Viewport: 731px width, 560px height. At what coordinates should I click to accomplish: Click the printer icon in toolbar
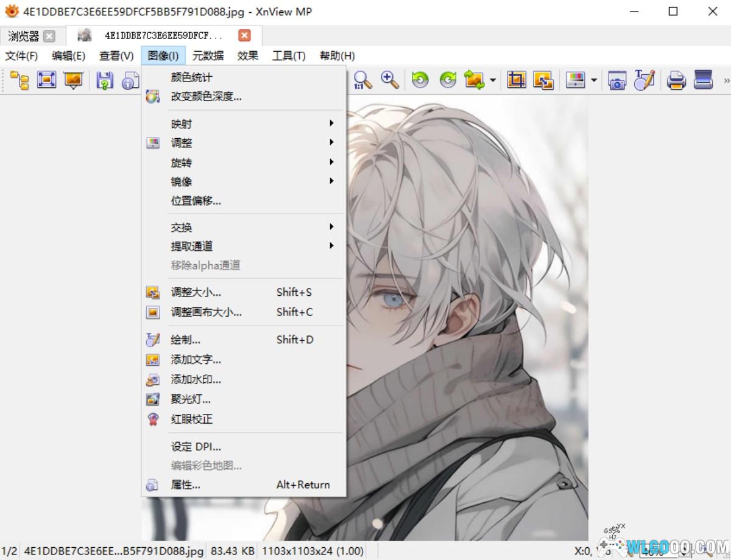(x=676, y=80)
